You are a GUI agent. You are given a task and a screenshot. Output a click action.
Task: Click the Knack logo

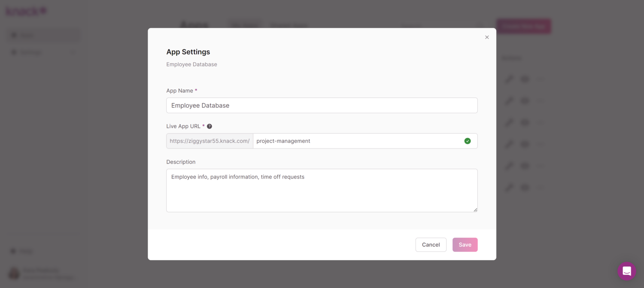[x=26, y=12]
